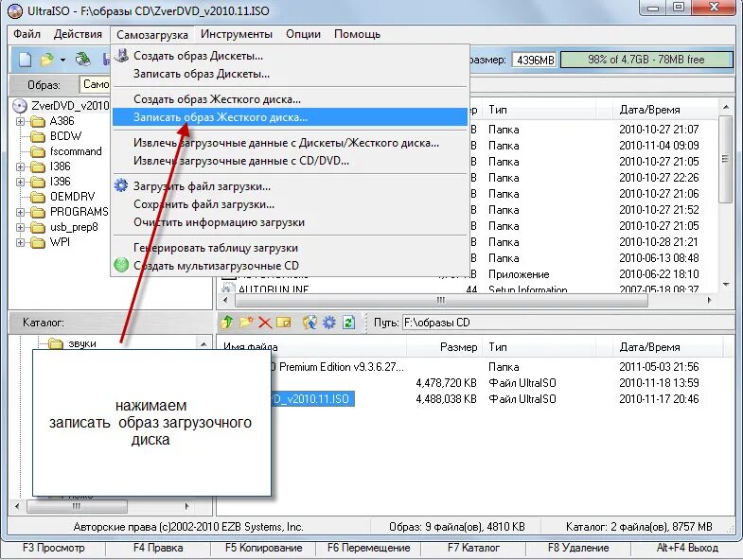Image resolution: width=743 pixels, height=560 pixels.
Task: Choose Генерировать таблицу загрузки entry
Action: pos(290,248)
